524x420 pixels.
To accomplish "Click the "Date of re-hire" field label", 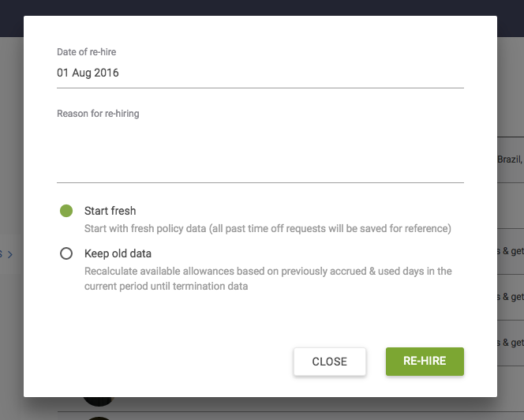I will click(87, 52).
